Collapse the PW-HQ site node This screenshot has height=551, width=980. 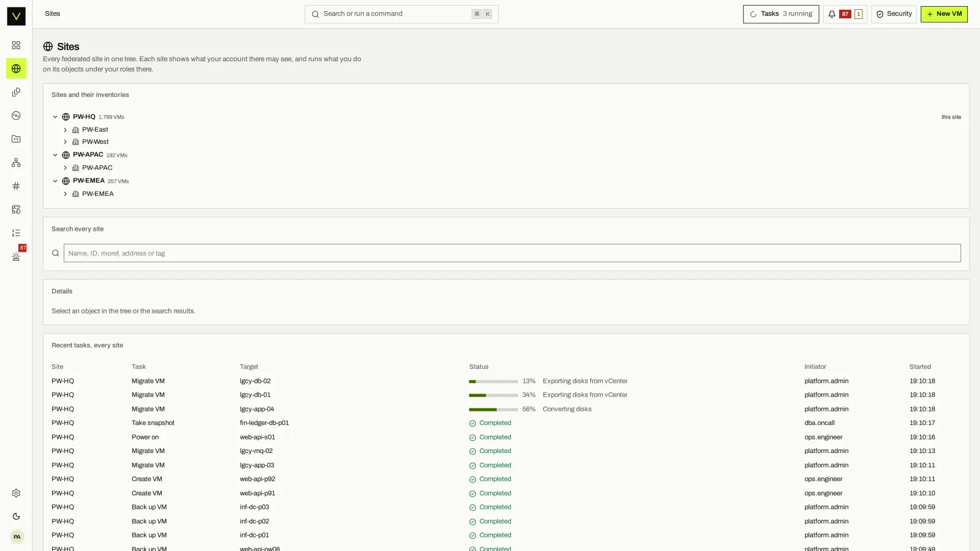click(55, 117)
